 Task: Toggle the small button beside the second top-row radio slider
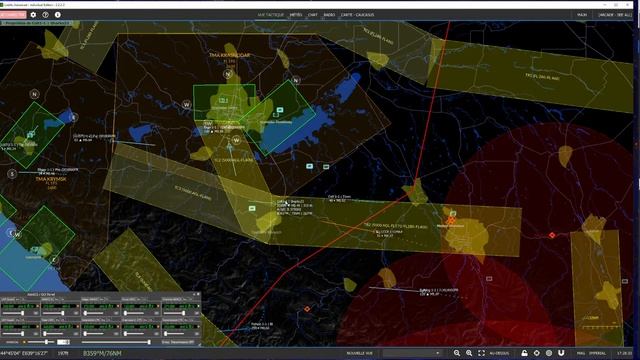[76, 313]
